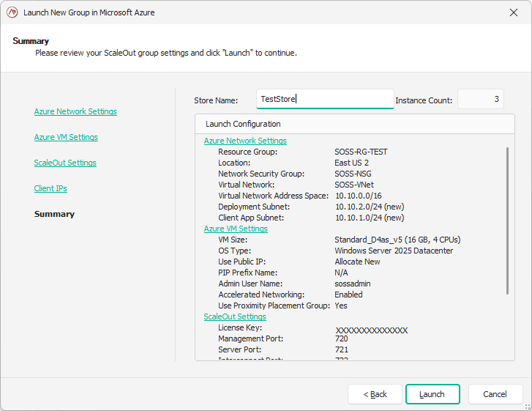Open Azure VM Settings in left sidebar

pyautogui.click(x=66, y=137)
